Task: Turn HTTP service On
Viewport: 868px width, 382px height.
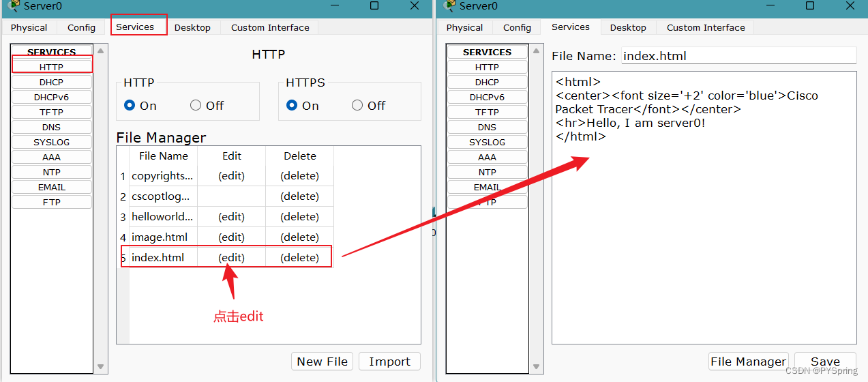Action: (x=130, y=105)
